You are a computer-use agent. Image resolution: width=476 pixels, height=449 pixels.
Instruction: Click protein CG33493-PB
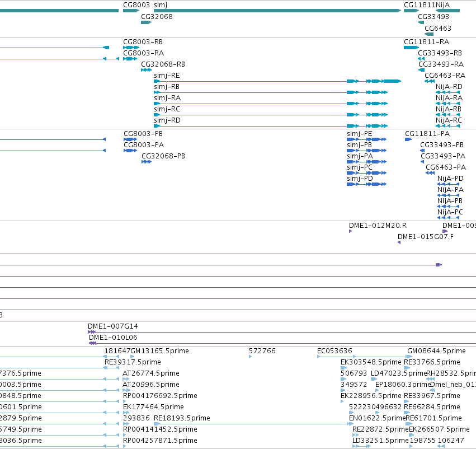(x=442, y=145)
